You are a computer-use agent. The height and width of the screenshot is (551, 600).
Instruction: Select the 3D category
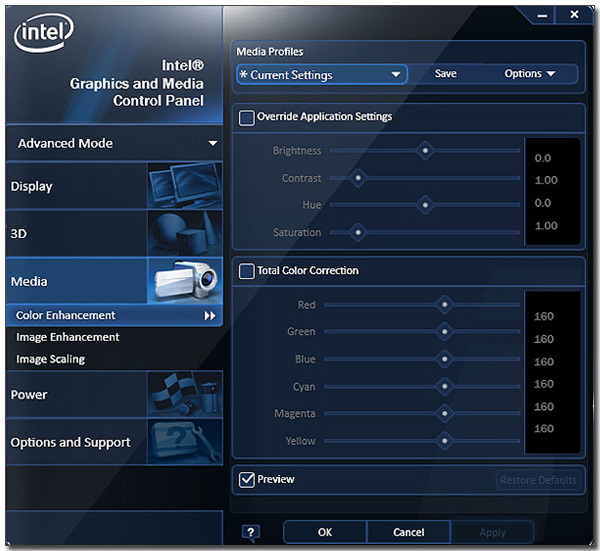point(114,233)
